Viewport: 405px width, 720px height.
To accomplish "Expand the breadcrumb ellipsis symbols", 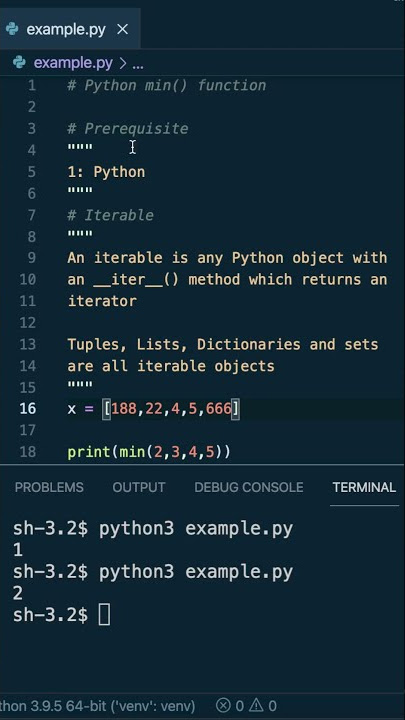I will point(138,63).
